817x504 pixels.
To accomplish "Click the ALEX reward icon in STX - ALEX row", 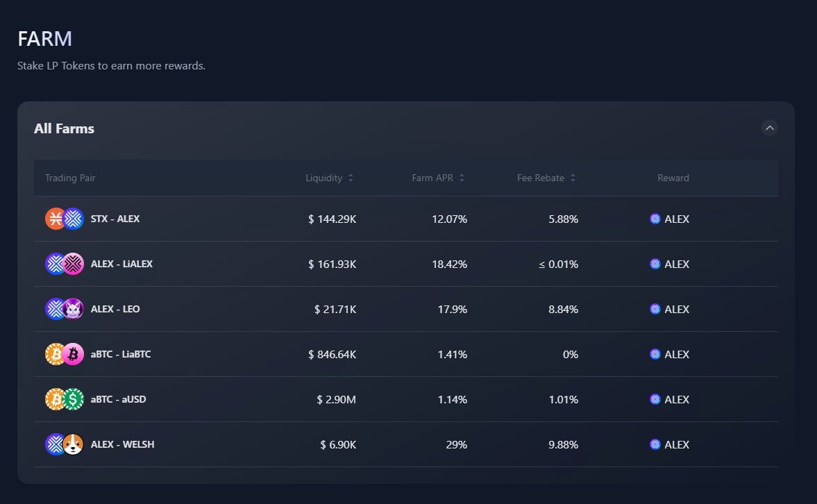I will [655, 219].
